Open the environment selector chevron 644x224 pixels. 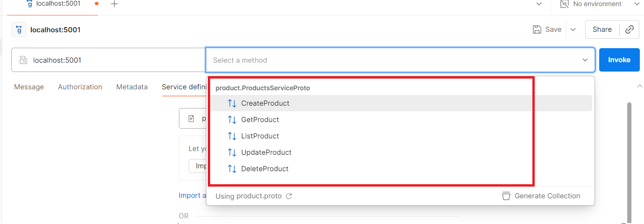(x=636, y=4)
